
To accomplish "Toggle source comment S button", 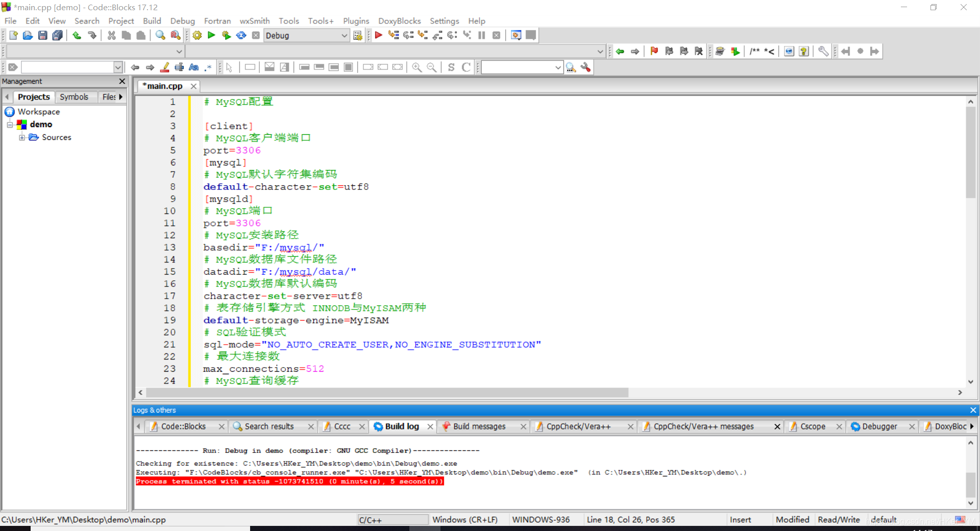I will pos(451,67).
